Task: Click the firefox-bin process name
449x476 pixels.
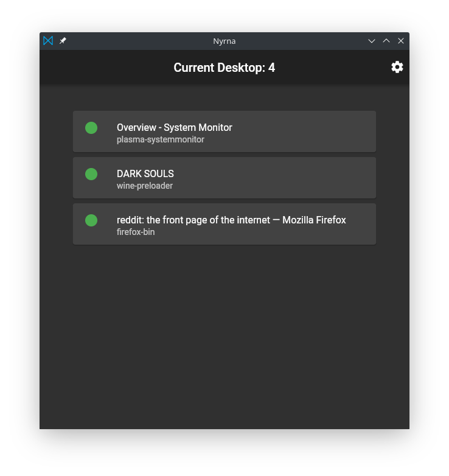Action: [x=136, y=232]
